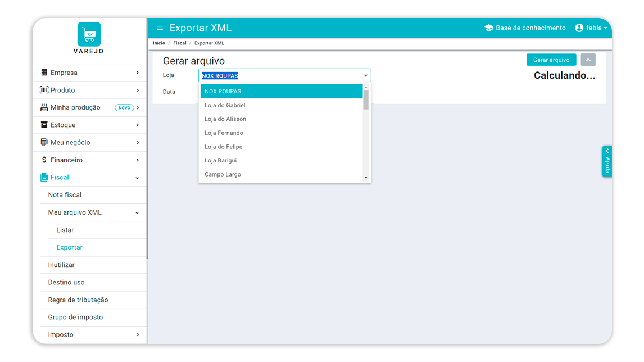
Task: Click the Financeiro dollar sign icon
Action: tap(44, 160)
